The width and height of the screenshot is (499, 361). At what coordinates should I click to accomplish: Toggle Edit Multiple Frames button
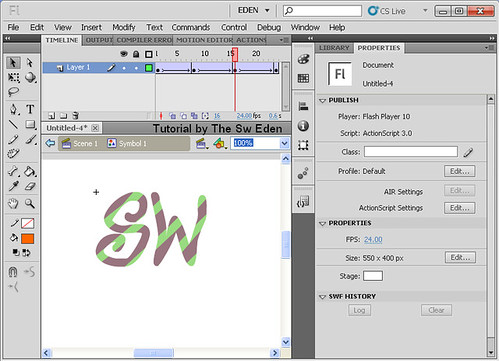click(x=194, y=116)
